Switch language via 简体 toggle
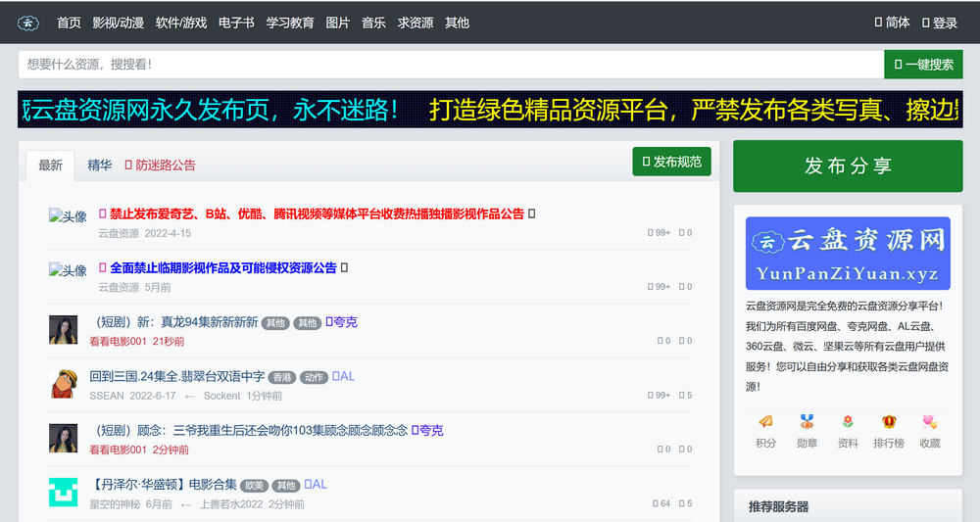Viewport: 980px width, 522px height. click(892, 23)
